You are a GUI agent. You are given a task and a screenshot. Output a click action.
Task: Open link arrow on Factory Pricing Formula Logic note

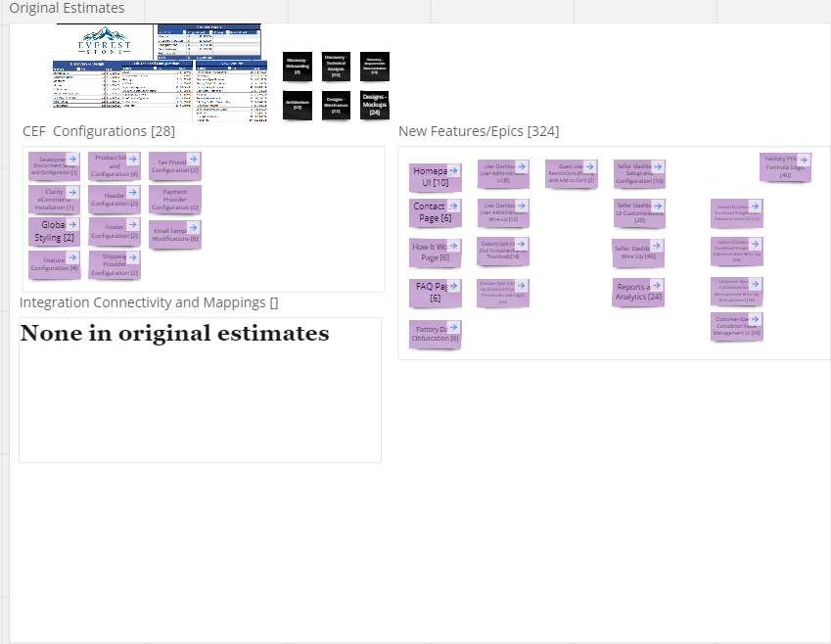tap(804, 160)
